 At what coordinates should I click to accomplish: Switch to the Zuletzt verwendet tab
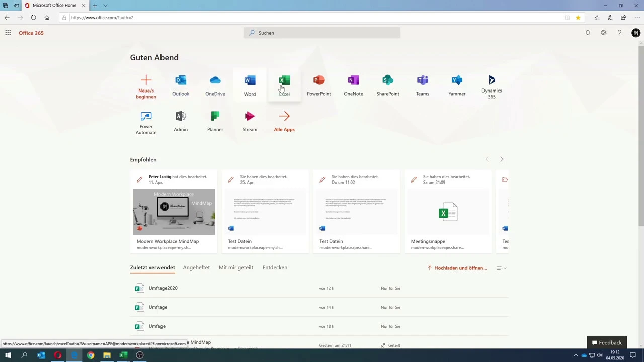(x=152, y=267)
